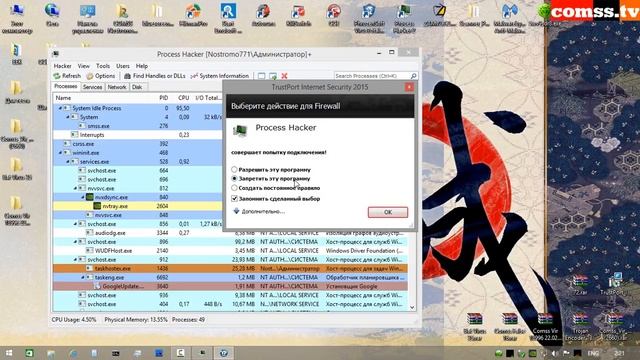Click the Дополнительно arrow icon

[236, 211]
